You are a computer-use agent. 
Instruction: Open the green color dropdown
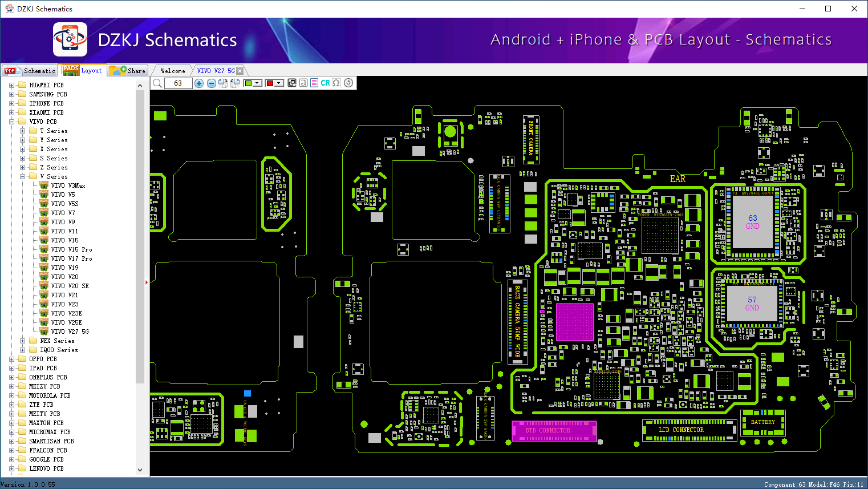tap(253, 83)
